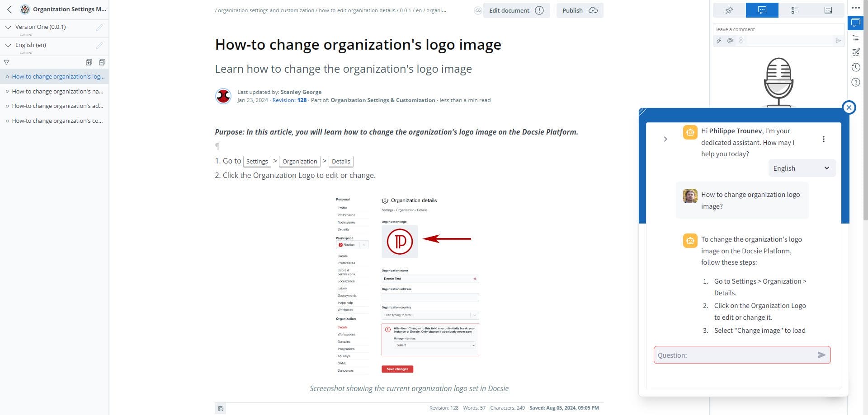Click the filter funnel icon in sidebar
Viewport: 868px width, 415px height.
6,62
